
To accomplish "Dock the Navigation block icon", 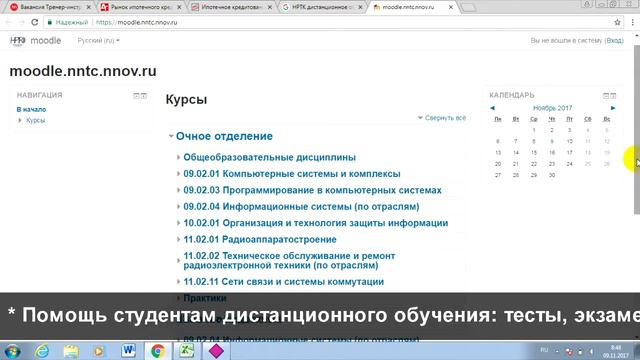I will (x=144, y=96).
